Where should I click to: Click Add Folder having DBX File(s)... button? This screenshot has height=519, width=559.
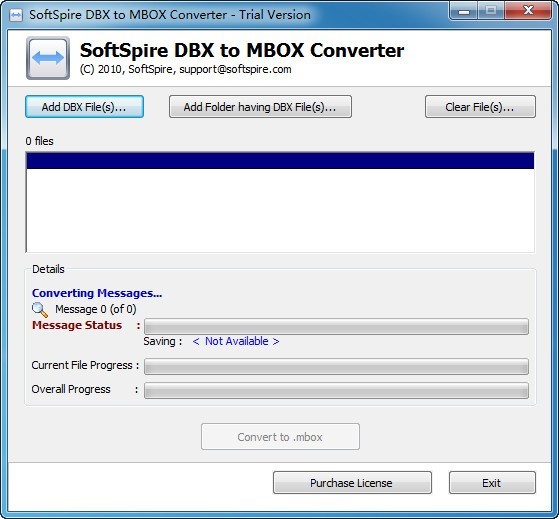(x=260, y=107)
